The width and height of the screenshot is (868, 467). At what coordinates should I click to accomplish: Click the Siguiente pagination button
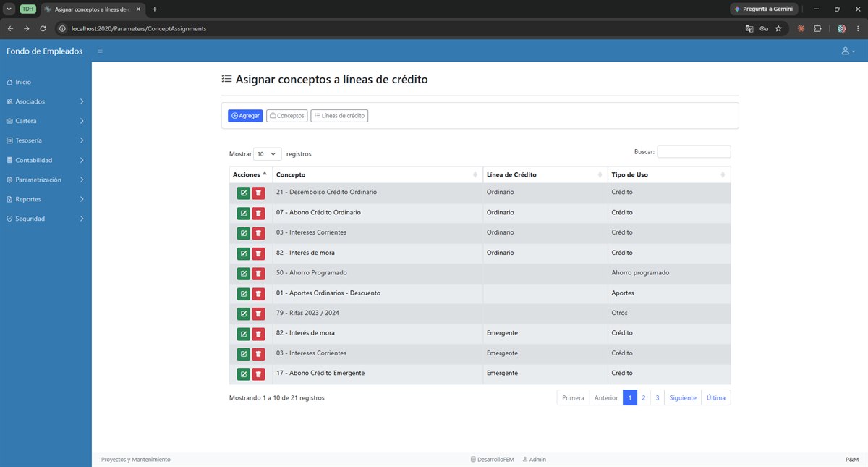point(683,398)
